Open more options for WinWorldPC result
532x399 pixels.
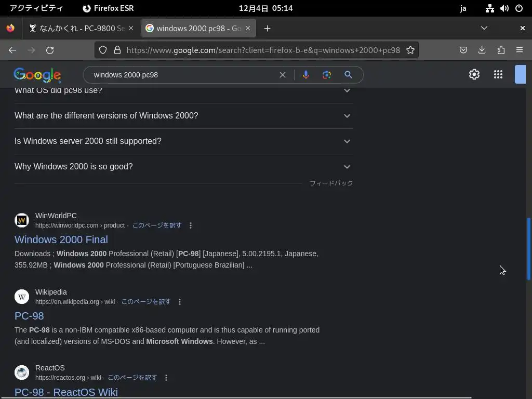coord(191,225)
